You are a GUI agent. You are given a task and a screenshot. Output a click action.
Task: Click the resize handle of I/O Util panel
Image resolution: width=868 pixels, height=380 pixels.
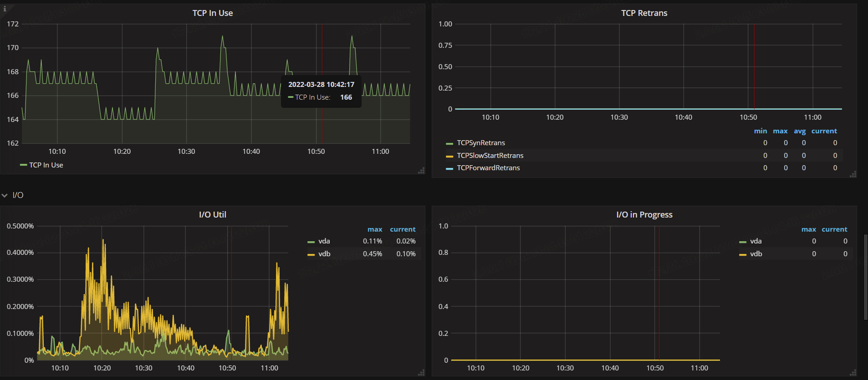[421, 373]
